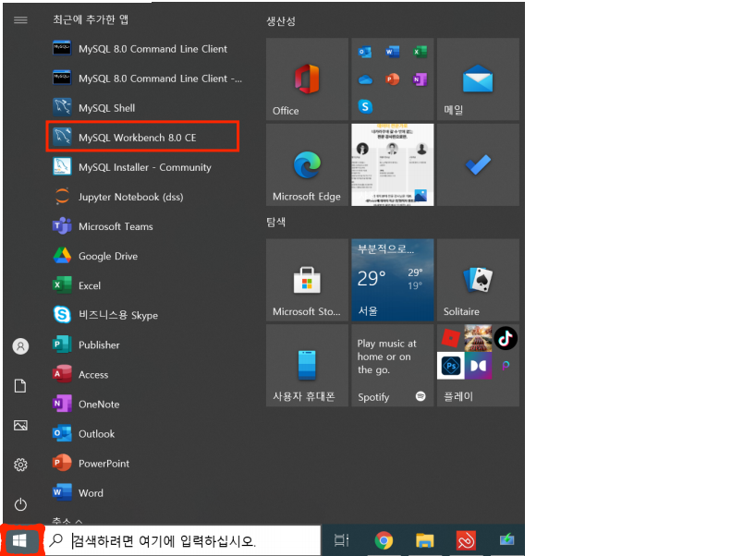Viewport: 756px width, 556px height.
Task: Open Task View on taskbar
Action: pos(341,540)
